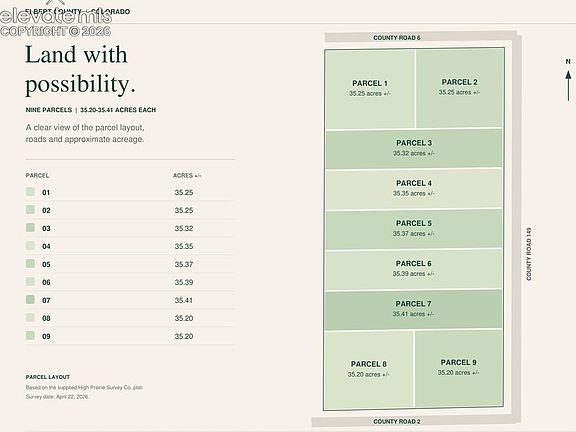Click the Parcel 9 block on the map
The height and width of the screenshot is (432, 576).
pos(459,368)
